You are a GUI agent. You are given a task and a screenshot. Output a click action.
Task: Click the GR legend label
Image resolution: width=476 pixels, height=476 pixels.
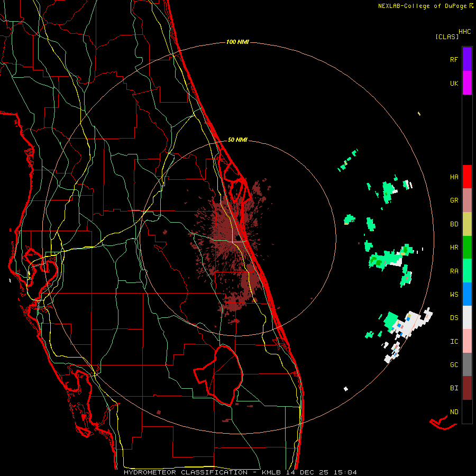pos(454,200)
